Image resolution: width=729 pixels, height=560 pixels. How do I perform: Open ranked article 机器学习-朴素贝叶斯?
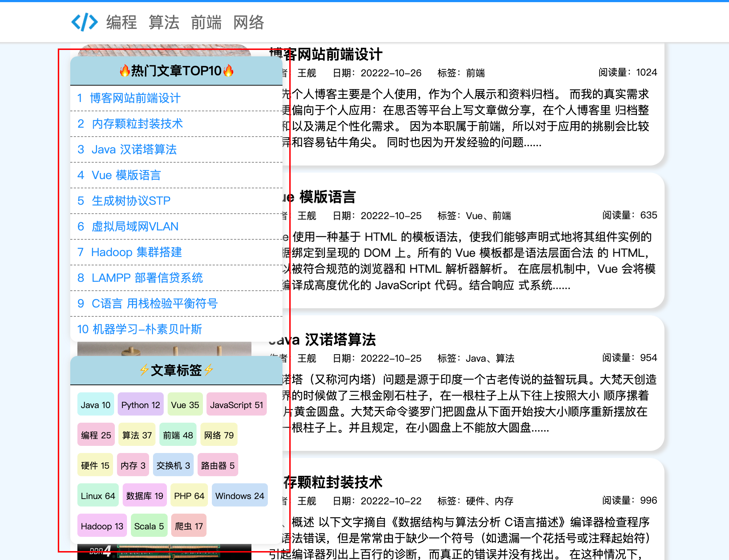click(147, 329)
